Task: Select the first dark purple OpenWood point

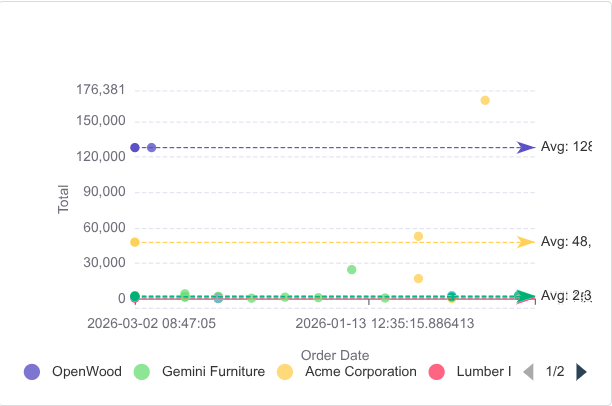Action: pyautogui.click(x=135, y=148)
